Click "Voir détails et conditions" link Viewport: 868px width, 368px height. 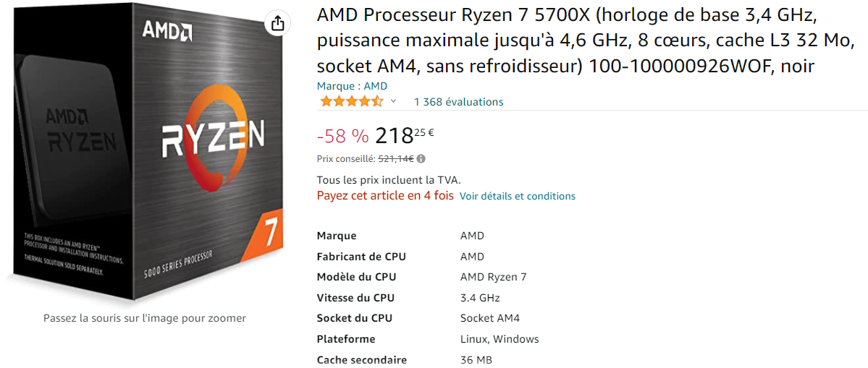tap(517, 196)
